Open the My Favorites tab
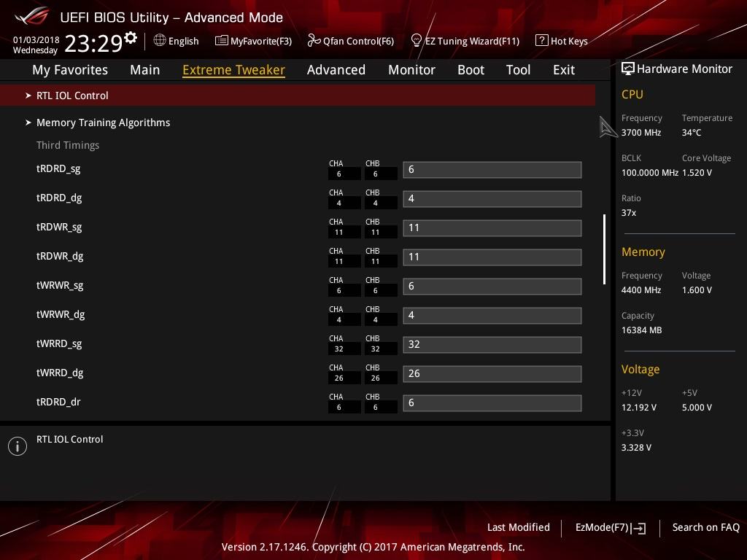Viewport: 747px width, 560px height. (x=70, y=70)
